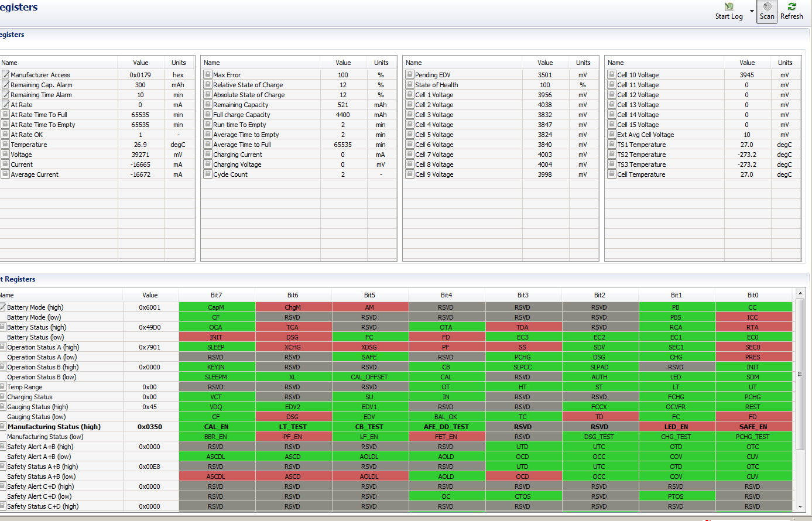The image size is (812, 521).
Task: Click the lock icon beside TS1 Temperature
Action: tap(612, 145)
